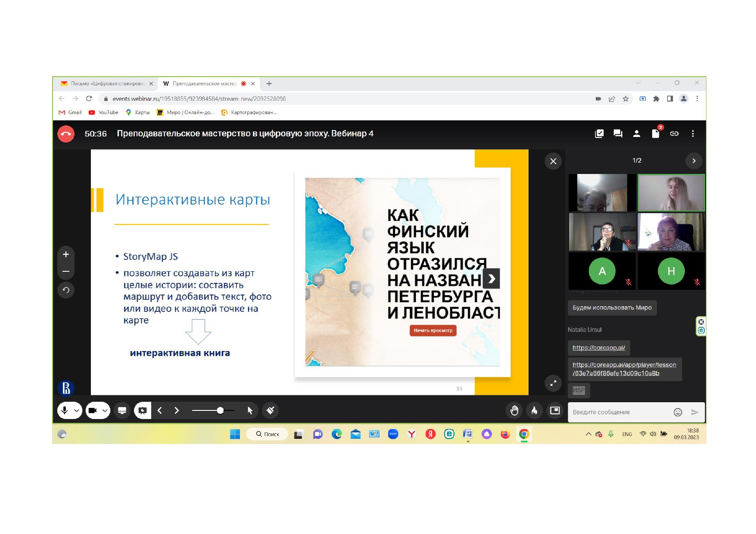The image size is (756, 534).
Task: Expand microphone device options arrow
Action: pyautogui.click(x=77, y=410)
